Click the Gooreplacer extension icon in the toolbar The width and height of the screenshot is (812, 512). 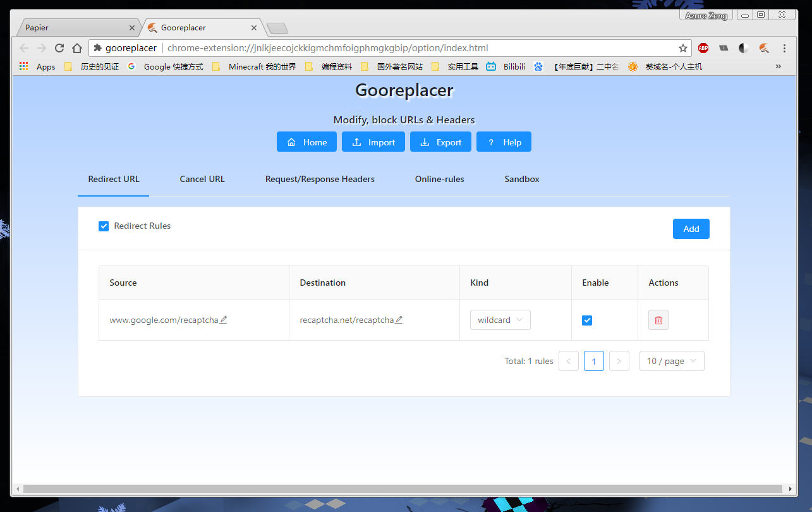[764, 48]
